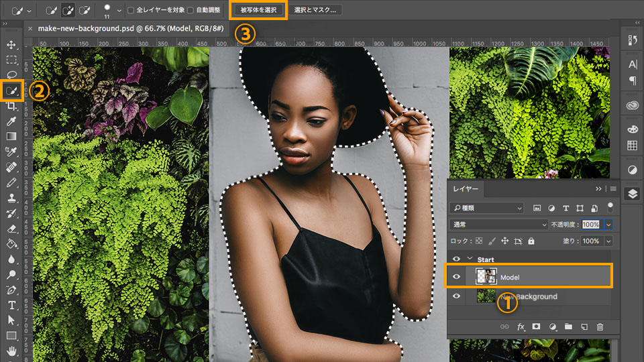Lock image pixels brush icon
Viewport: 644px width, 362px height.
point(492,241)
